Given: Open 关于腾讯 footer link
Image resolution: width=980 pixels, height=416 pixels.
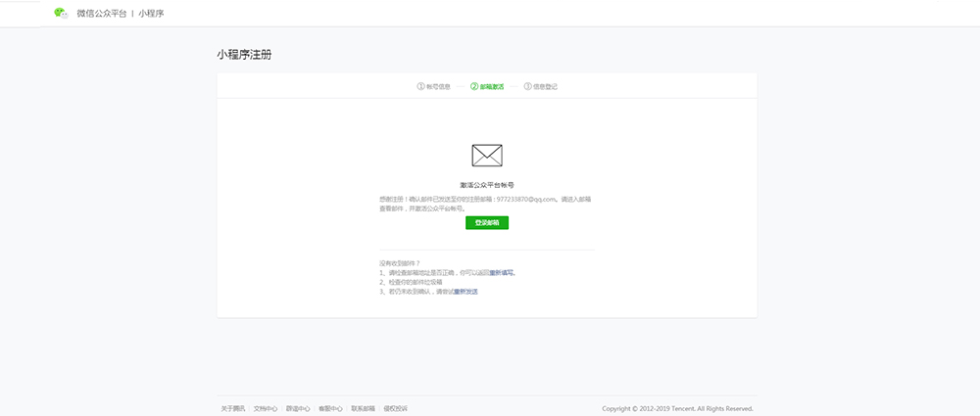Looking at the screenshot, I should coord(233,408).
